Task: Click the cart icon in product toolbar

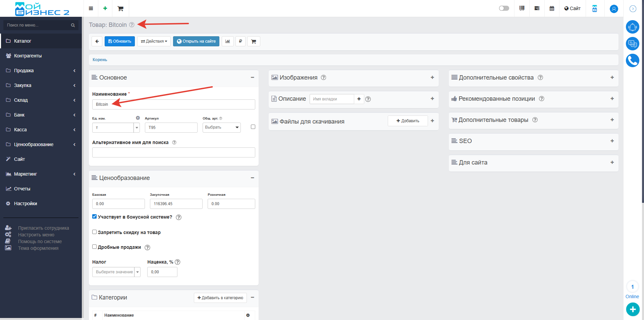Action: click(254, 41)
